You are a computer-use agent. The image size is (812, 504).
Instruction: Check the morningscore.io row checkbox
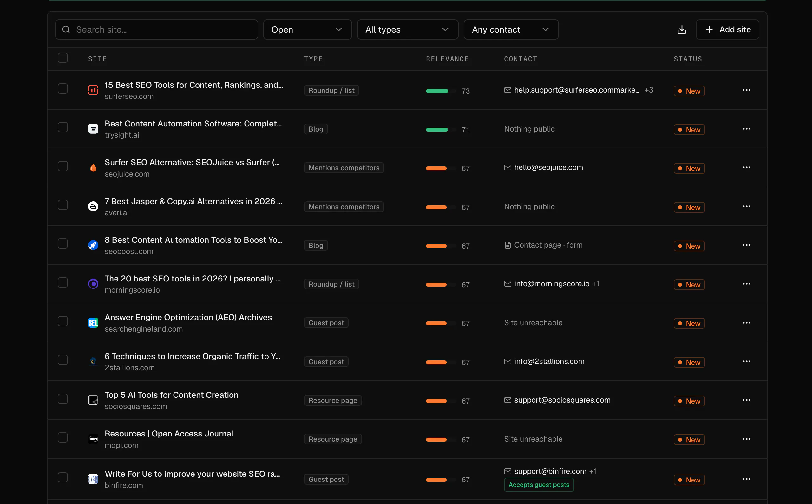(63, 282)
